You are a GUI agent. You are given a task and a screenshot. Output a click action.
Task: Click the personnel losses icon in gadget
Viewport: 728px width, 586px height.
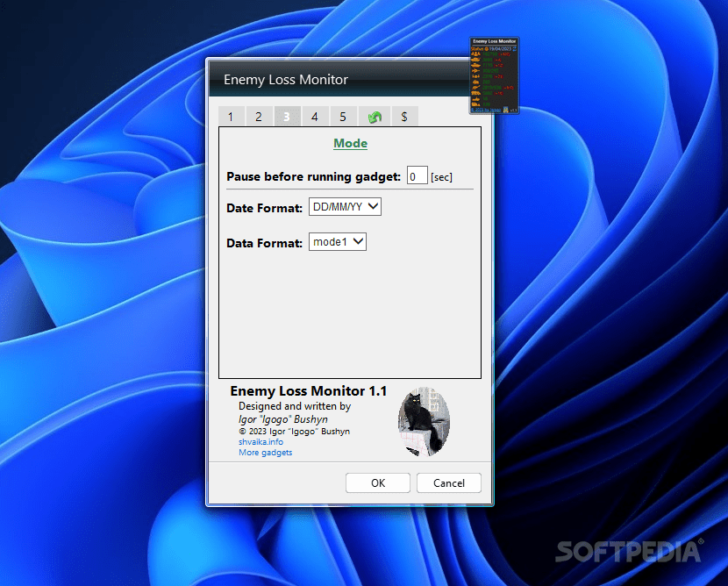[x=476, y=54]
